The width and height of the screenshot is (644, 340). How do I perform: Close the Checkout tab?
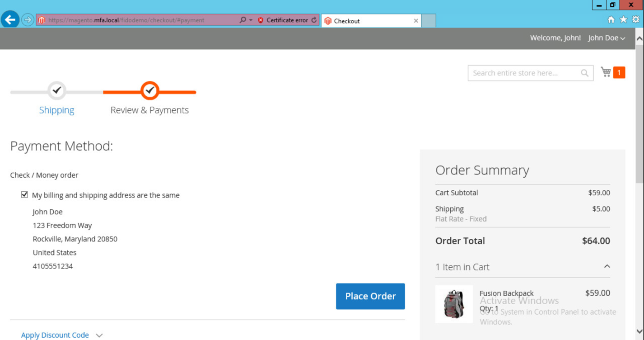(416, 21)
